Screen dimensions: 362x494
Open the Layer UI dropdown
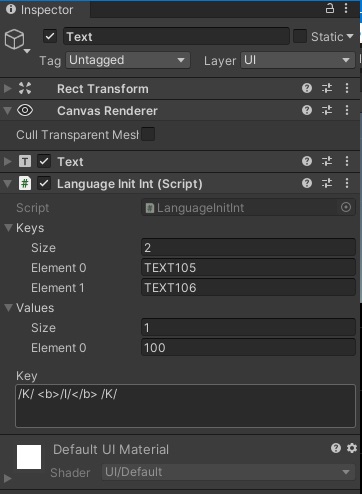click(298, 60)
